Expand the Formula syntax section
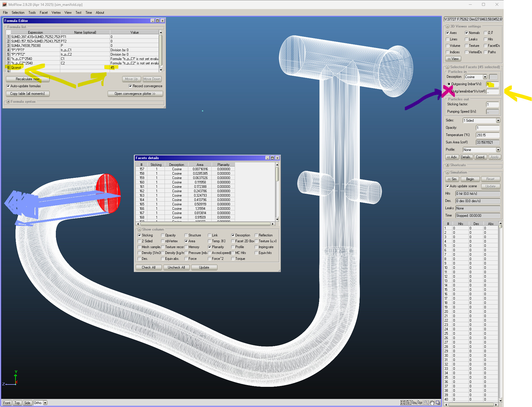 click(x=8, y=102)
